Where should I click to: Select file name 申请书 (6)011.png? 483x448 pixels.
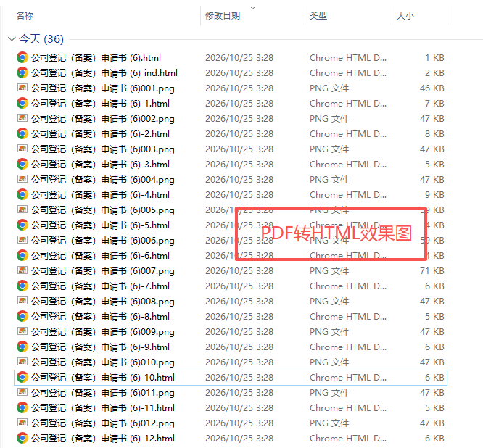pyautogui.click(x=102, y=393)
